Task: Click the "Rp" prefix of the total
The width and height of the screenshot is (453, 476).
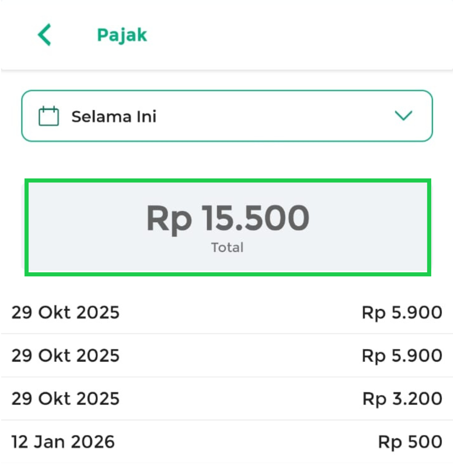Action: click(169, 219)
